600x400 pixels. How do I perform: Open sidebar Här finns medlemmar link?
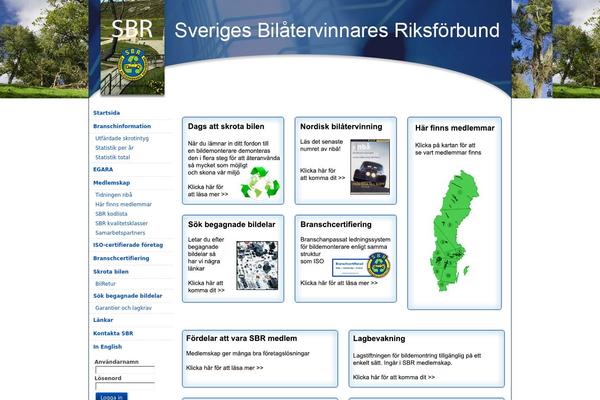[123, 204]
